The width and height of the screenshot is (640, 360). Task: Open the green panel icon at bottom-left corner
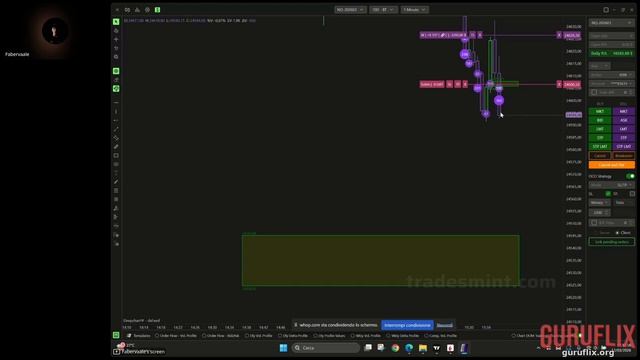[x=116, y=335]
